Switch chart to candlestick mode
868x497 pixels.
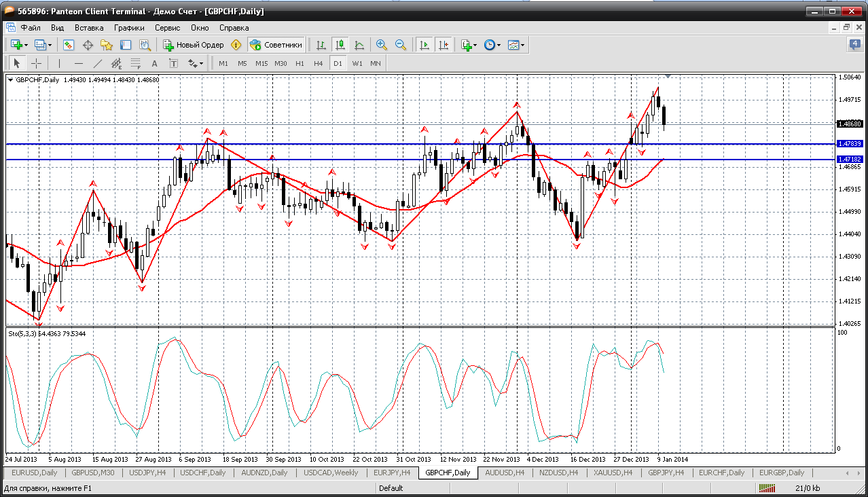pos(340,45)
